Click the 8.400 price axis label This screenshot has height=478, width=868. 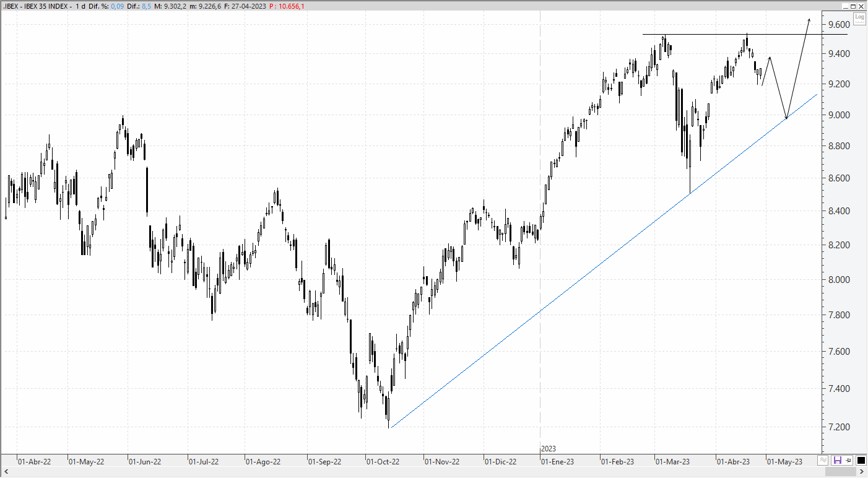coord(839,211)
